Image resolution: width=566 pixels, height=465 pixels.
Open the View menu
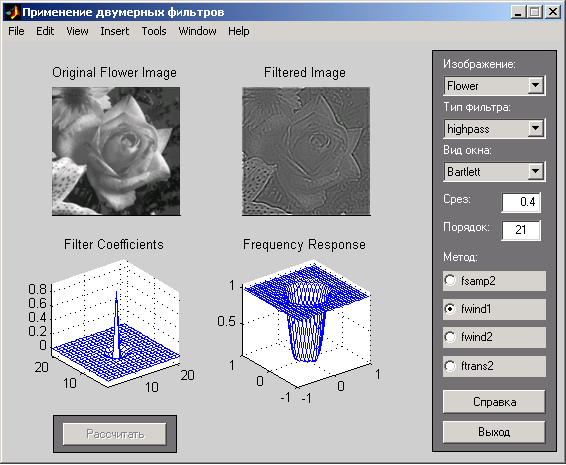pos(77,31)
